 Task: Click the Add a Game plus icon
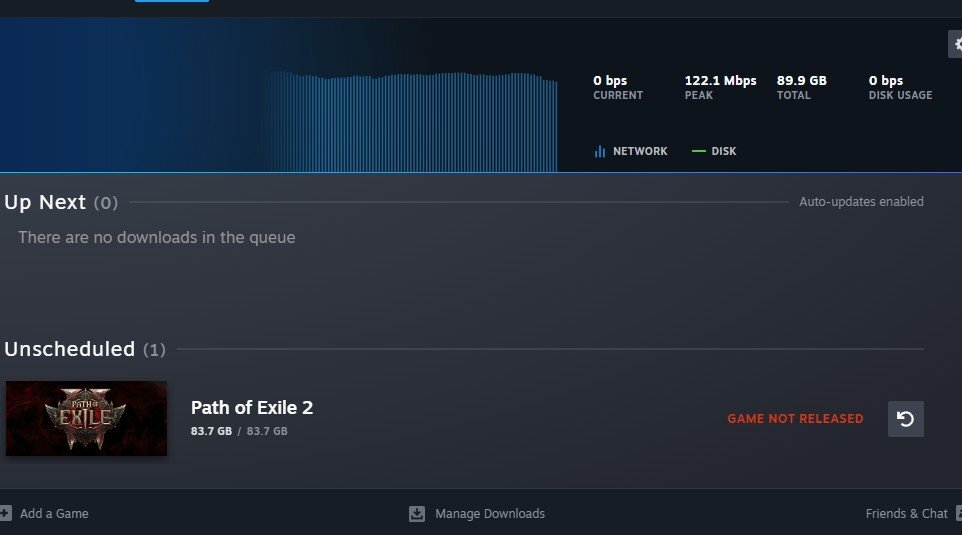pyautogui.click(x=6, y=514)
